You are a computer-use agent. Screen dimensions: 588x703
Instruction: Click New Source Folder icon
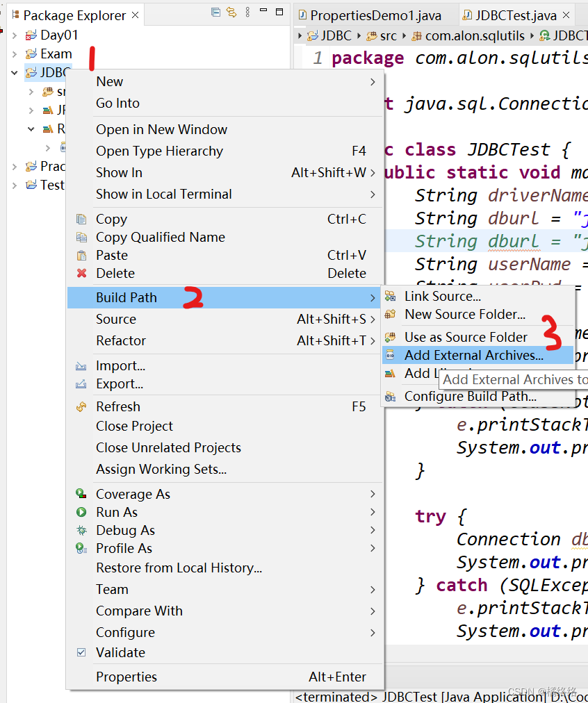390,314
